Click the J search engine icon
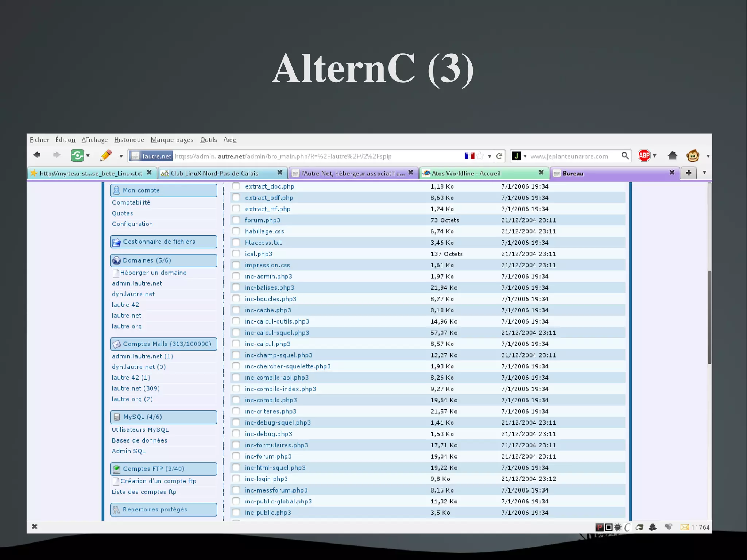This screenshot has width=747, height=560. coord(516,156)
